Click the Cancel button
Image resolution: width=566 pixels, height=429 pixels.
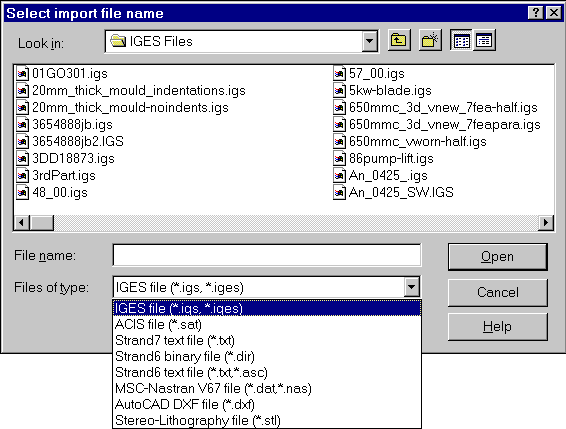[498, 292]
